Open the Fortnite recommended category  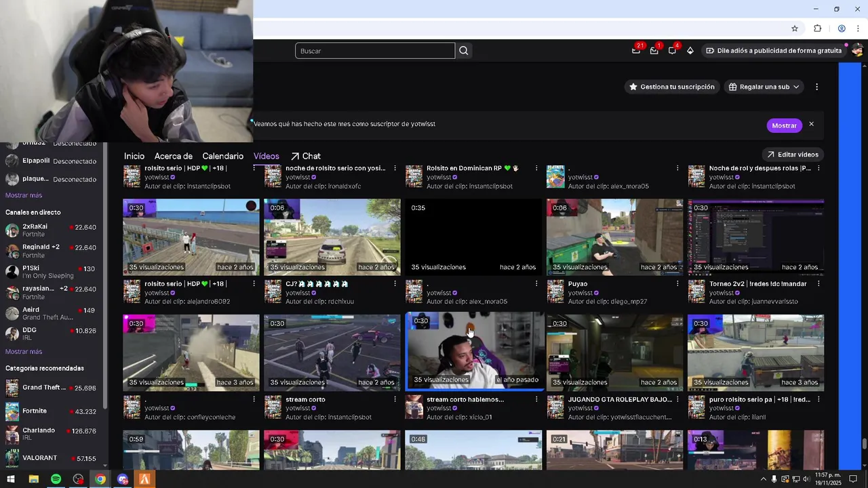(51, 411)
